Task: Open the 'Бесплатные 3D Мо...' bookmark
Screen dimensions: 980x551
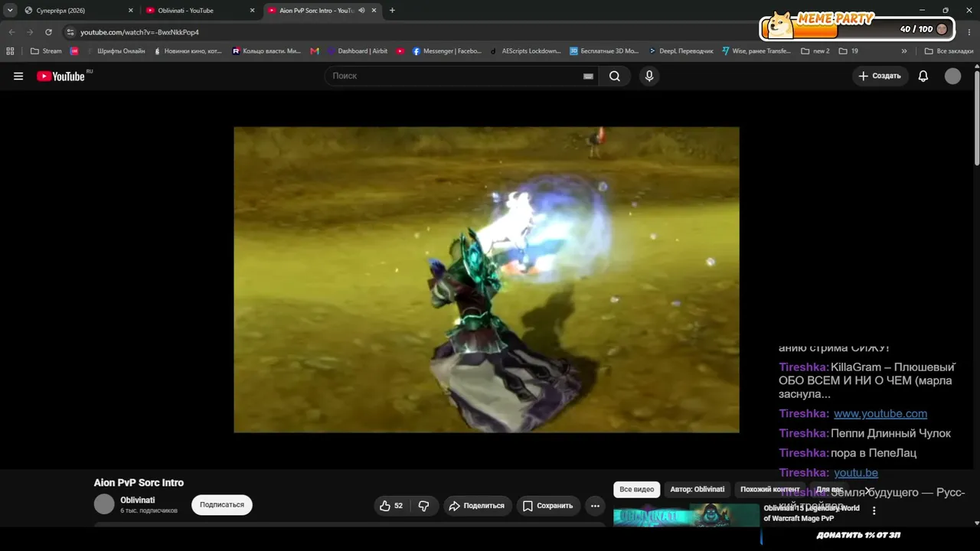Action: point(604,51)
